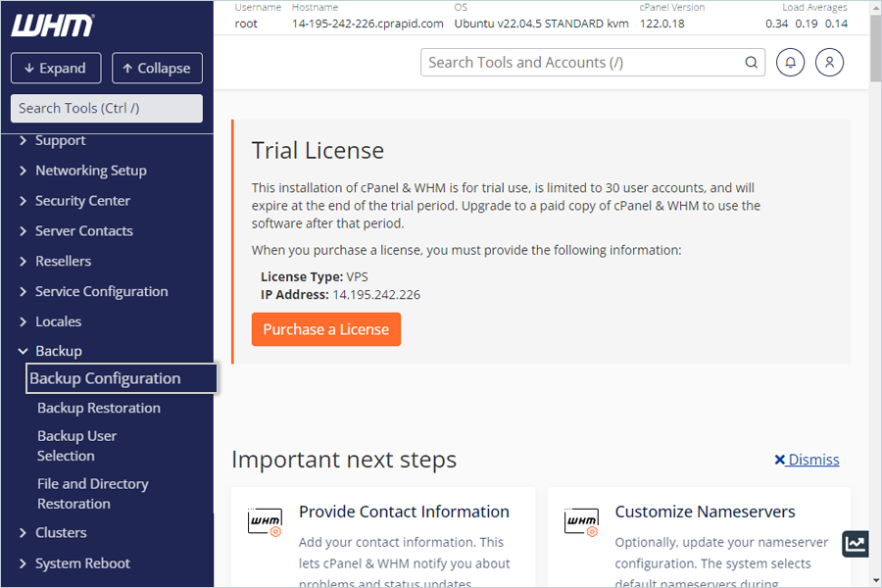The image size is (882, 588).
Task: Click the WHM logo
Action: pos(52,25)
